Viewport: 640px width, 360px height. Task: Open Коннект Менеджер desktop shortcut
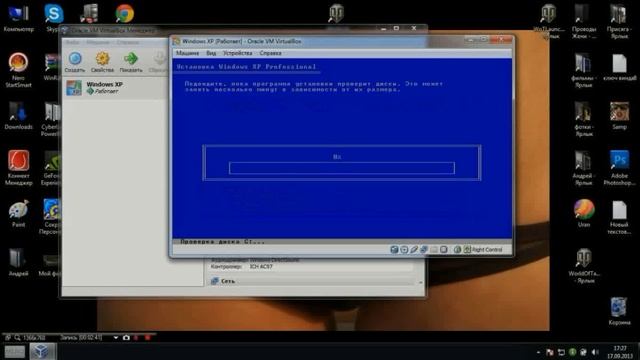(18, 167)
